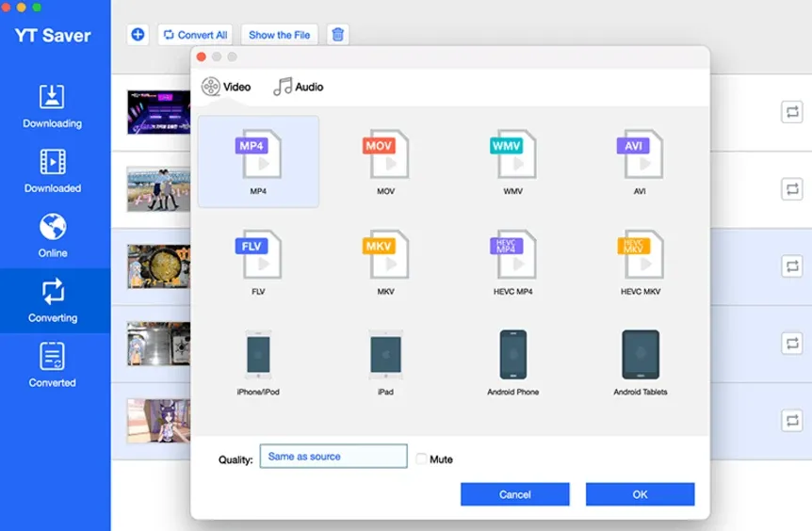The height and width of the screenshot is (531, 812).
Task: Select the purple-haired character thumbnail
Action: point(159,421)
